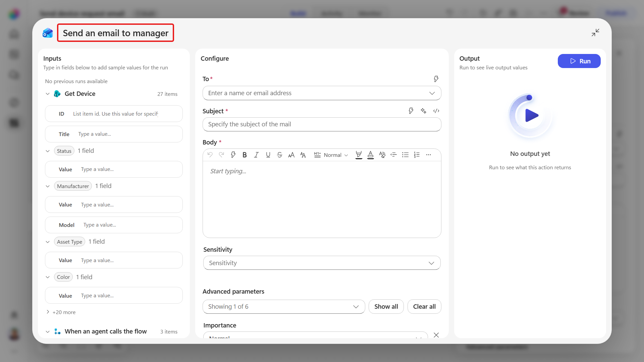Image resolution: width=644 pixels, height=362 pixels.
Task: Insert a numbered list in Body
Action: pyautogui.click(x=417, y=155)
